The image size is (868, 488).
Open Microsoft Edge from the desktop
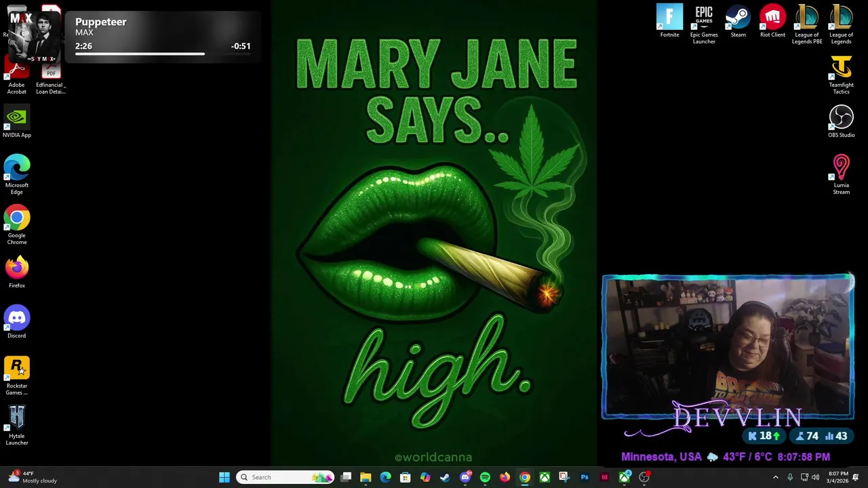pos(16,174)
